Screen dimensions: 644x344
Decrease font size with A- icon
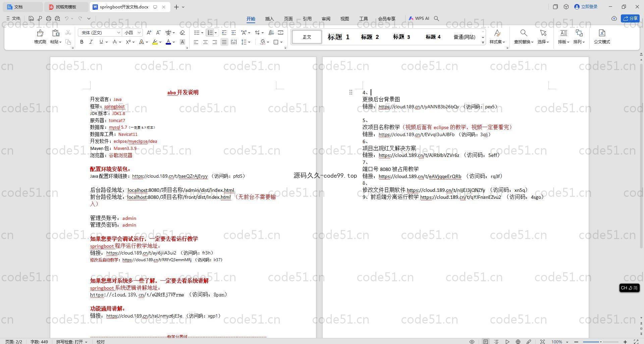(158, 33)
